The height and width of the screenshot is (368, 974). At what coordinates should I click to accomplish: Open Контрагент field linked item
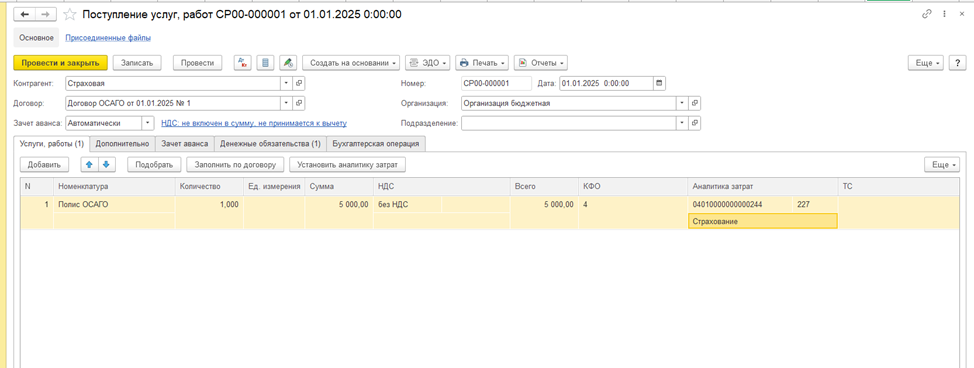click(299, 83)
